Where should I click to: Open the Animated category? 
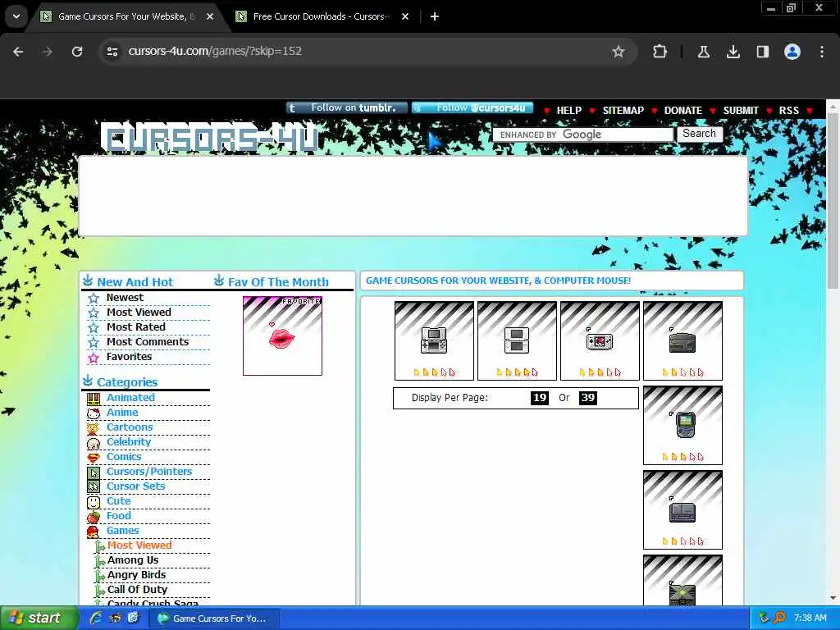(x=130, y=398)
